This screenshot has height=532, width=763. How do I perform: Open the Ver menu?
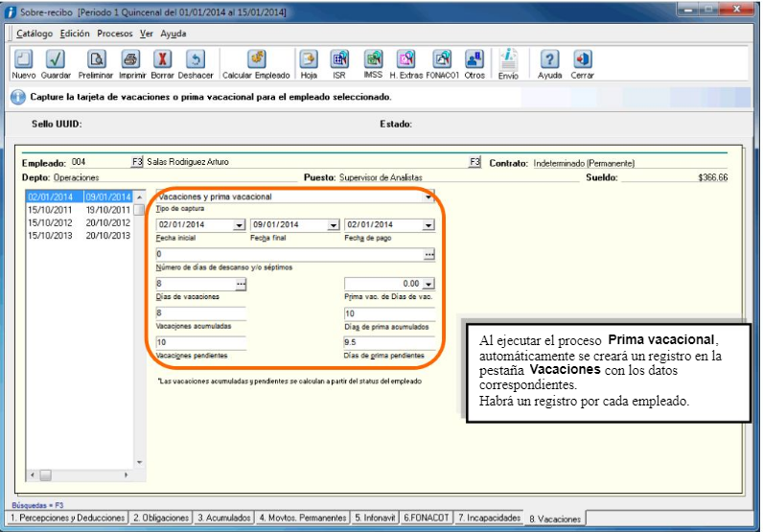(147, 34)
